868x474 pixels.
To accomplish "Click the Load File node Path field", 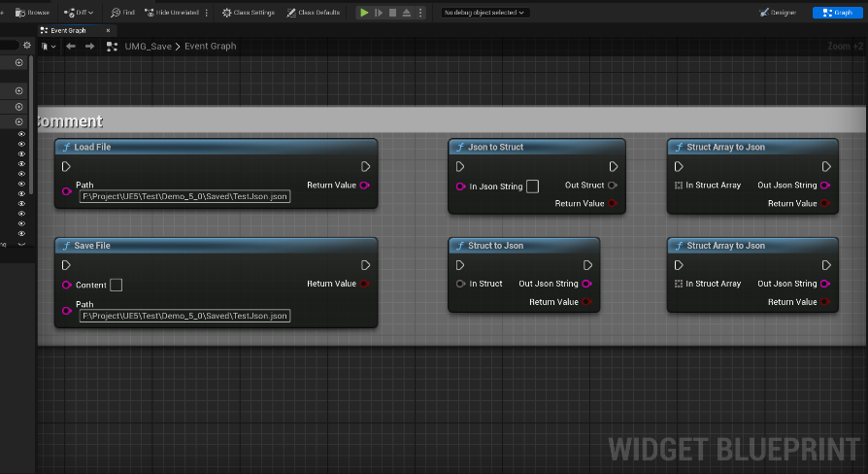I will click(184, 196).
